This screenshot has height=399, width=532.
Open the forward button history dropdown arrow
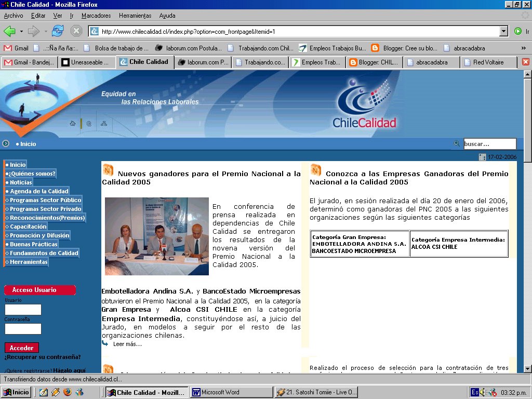pyautogui.click(x=46, y=32)
